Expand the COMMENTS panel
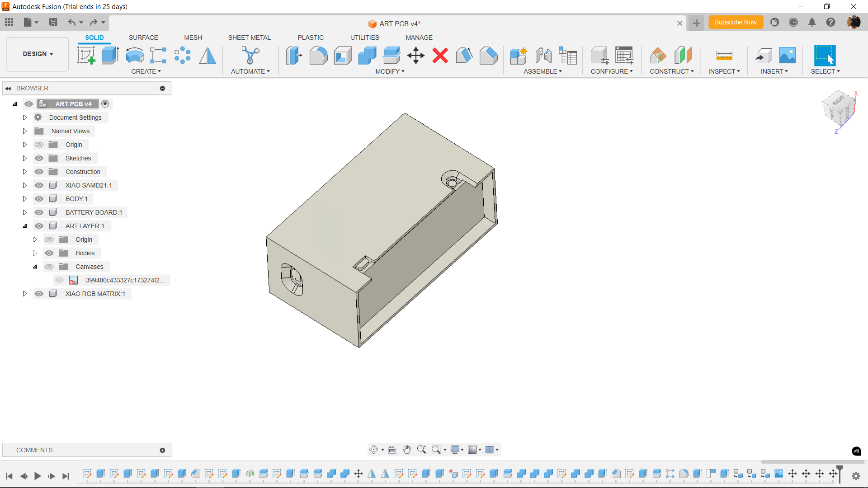The image size is (868, 488). coord(162,450)
